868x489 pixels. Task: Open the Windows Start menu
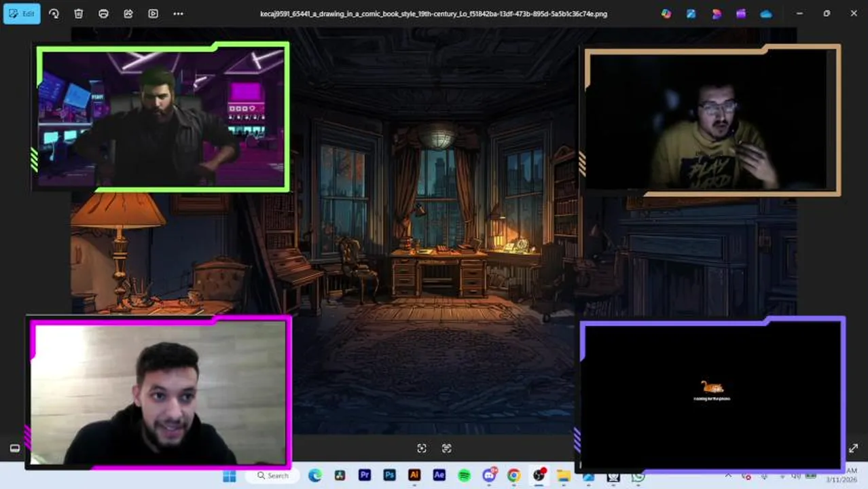pos(230,475)
